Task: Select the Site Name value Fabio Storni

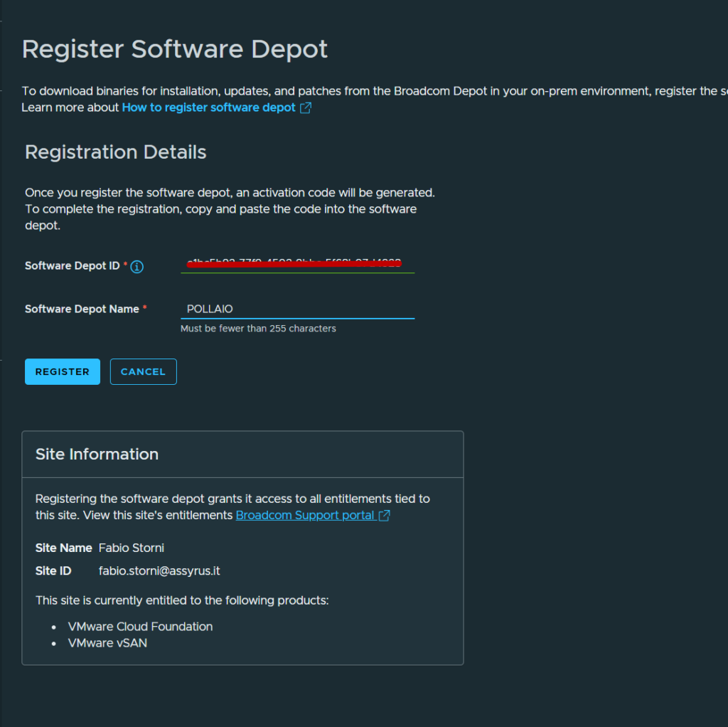Action: [132, 548]
